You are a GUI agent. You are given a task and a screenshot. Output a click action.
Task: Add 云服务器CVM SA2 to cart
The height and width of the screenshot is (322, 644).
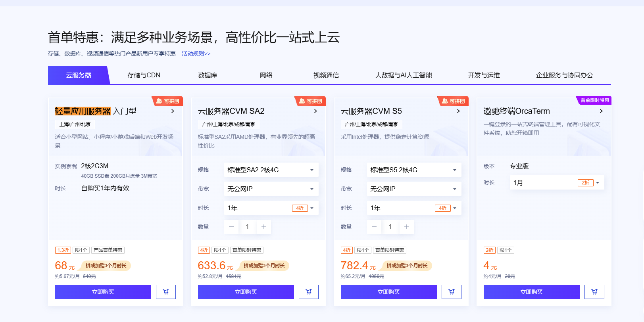click(x=309, y=292)
